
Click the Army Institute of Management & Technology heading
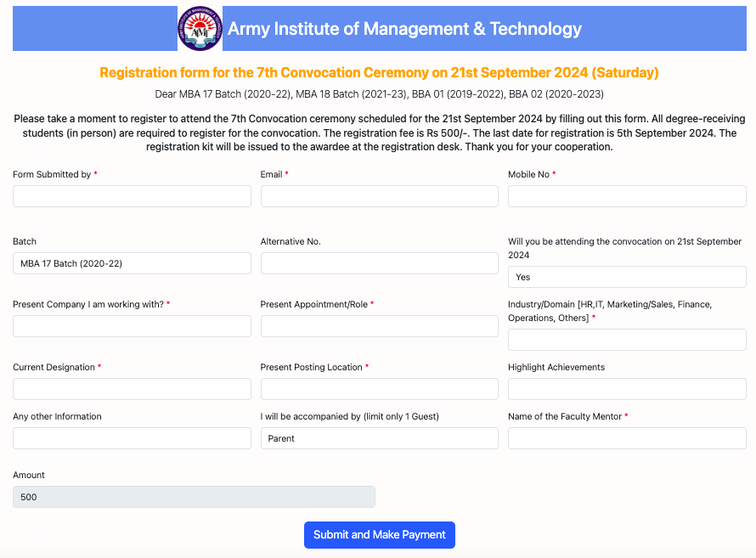[x=404, y=29]
